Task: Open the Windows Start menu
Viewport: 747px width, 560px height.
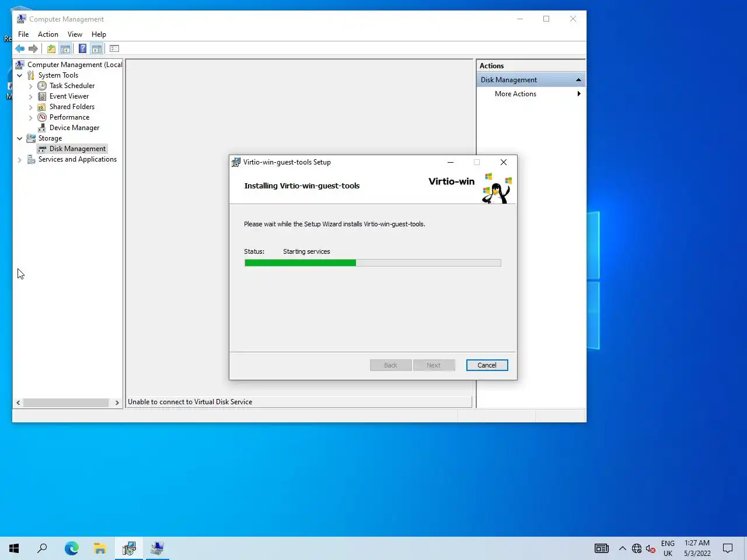Action: tap(14, 548)
